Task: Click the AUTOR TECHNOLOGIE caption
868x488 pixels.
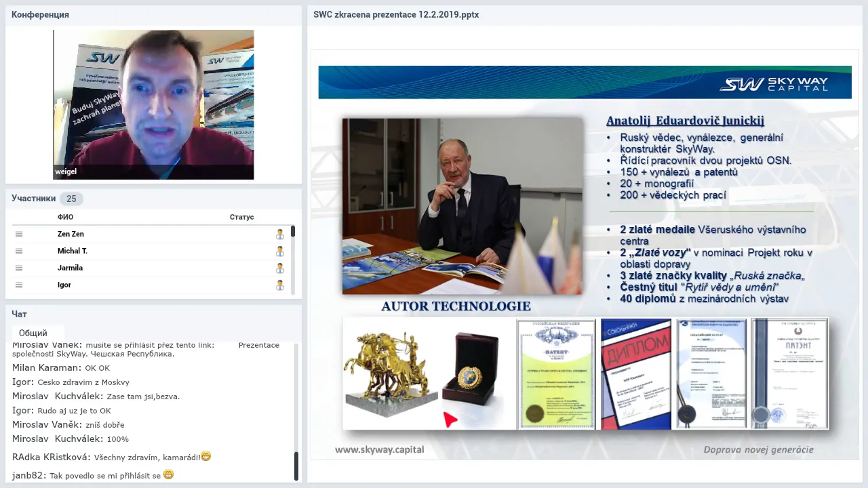Action: (456, 306)
